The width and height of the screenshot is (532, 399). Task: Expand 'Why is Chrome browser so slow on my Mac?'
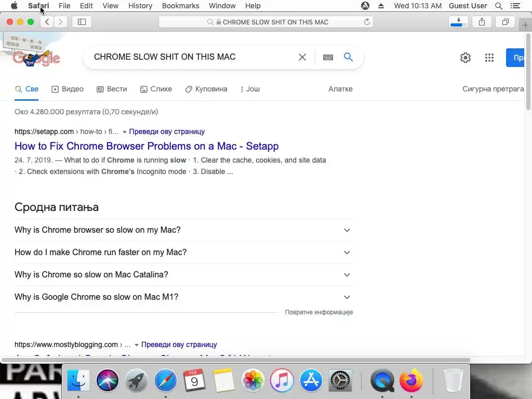pyautogui.click(x=184, y=230)
